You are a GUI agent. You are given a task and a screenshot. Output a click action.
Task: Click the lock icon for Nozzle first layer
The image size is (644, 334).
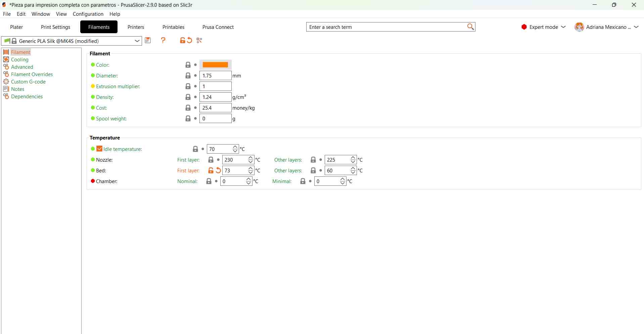[211, 160]
